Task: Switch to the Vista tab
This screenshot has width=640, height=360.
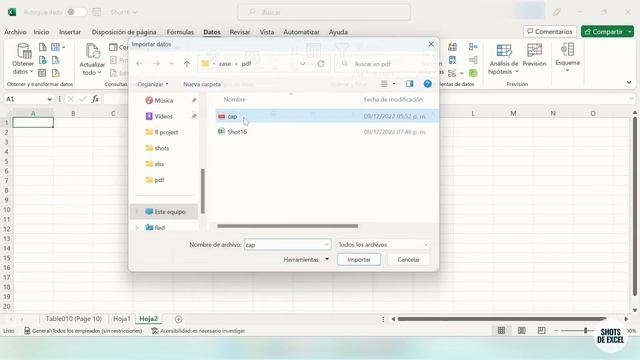Action: [x=267, y=32]
